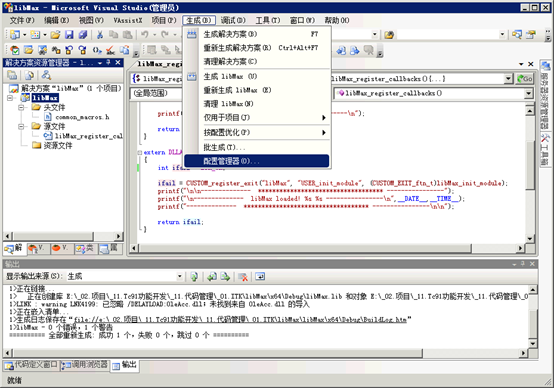Select 重新生成 libMax menu entry

point(257,90)
